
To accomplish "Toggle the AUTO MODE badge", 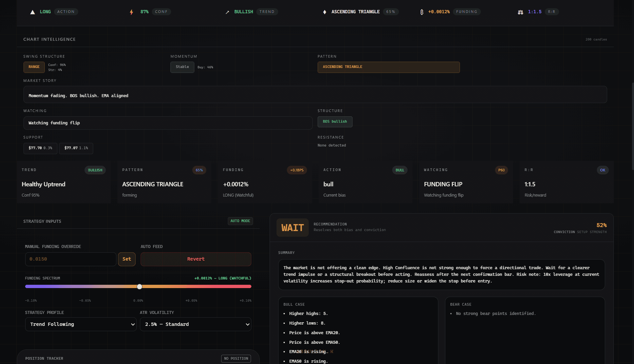I will (240, 221).
